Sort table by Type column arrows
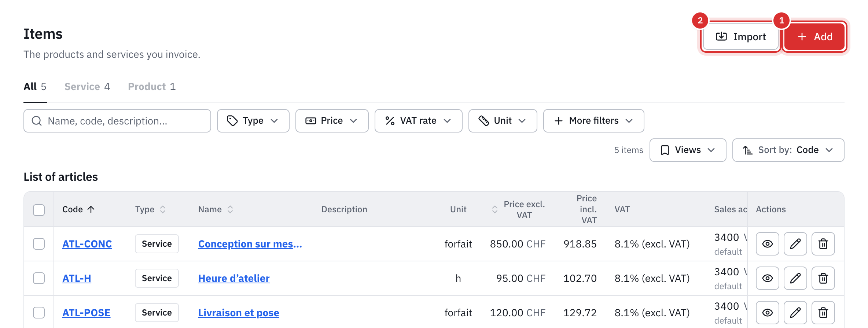This screenshot has width=868, height=328. pyautogui.click(x=163, y=209)
